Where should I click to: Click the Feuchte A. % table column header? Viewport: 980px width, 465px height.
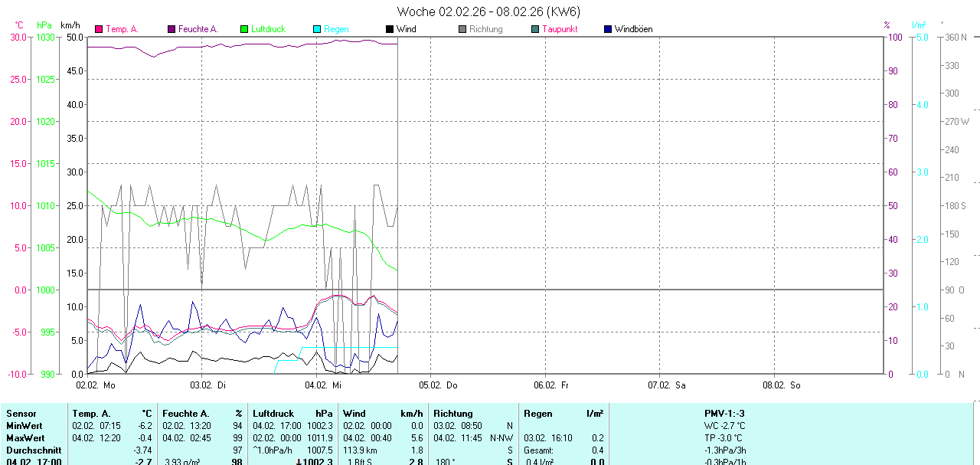(202, 414)
